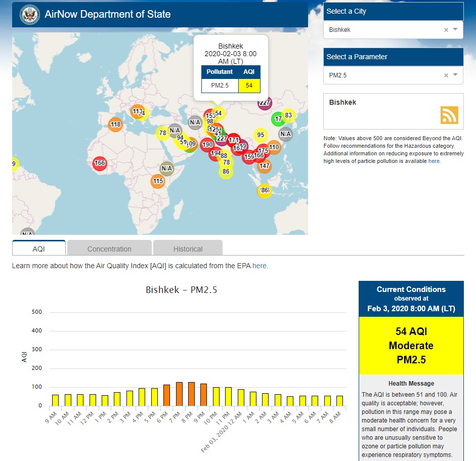The image size is (476, 461).
Task: Open the Historical tab
Action: pos(188,248)
